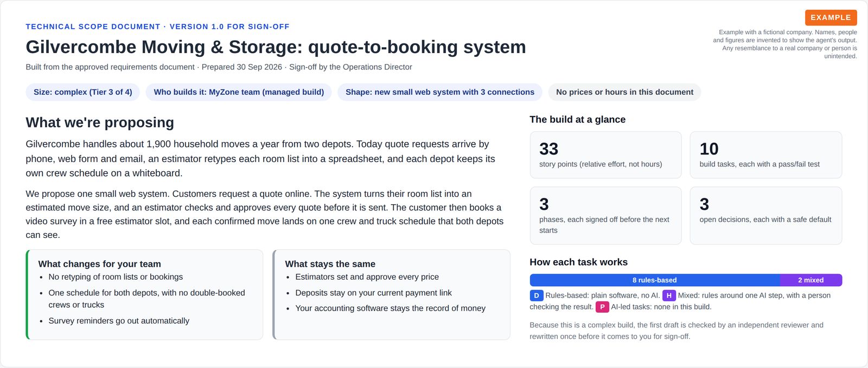The height and width of the screenshot is (368, 868).
Task: Click the paragraph starting 'We propose one small web system'
Action: (x=265, y=214)
